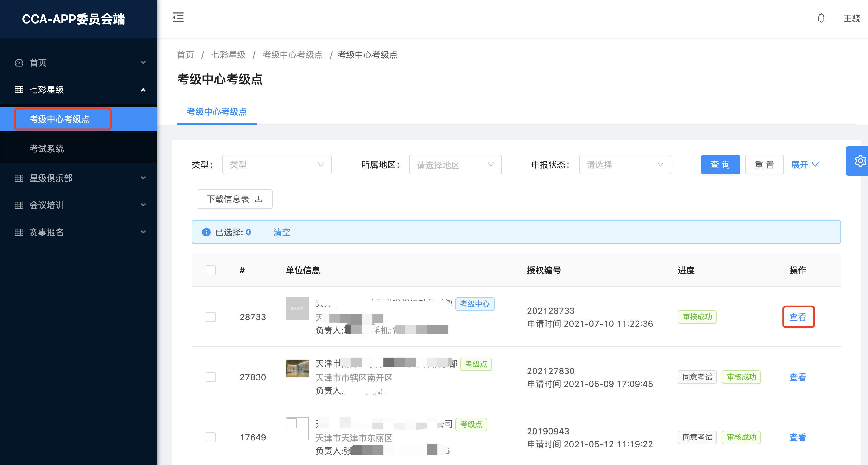This screenshot has width=868, height=465.
Task: Click the 考级中心 tag in row 28733
Action: click(475, 304)
